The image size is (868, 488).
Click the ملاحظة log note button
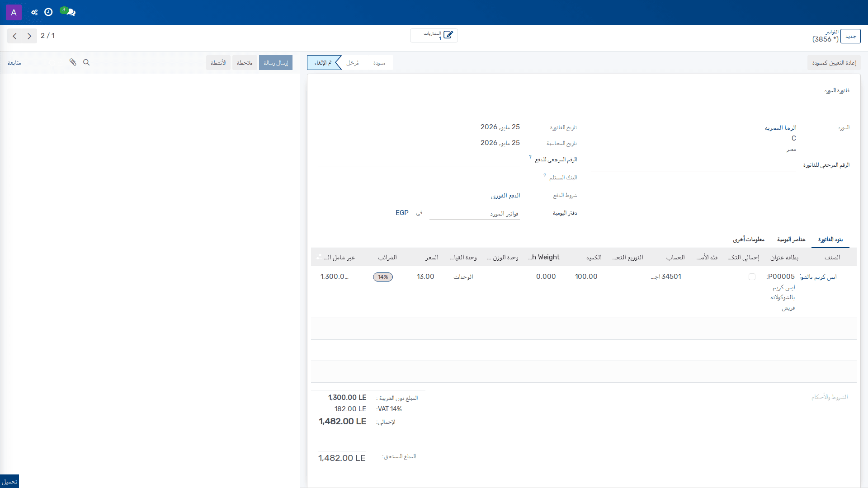pyautogui.click(x=245, y=63)
